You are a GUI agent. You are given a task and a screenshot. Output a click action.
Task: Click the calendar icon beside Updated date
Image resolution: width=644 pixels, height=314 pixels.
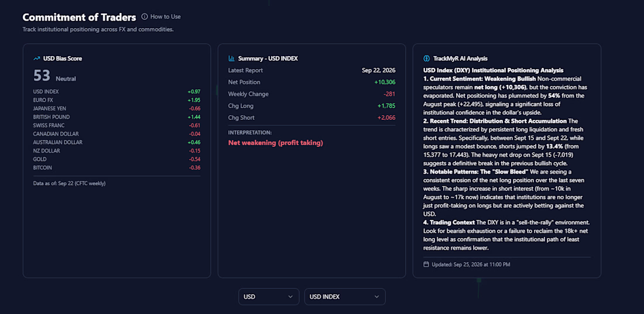click(426, 264)
